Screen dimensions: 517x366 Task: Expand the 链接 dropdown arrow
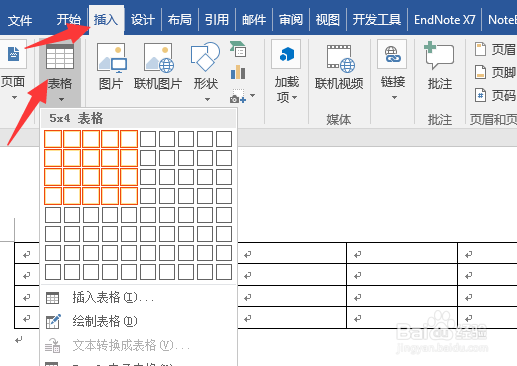tap(394, 97)
